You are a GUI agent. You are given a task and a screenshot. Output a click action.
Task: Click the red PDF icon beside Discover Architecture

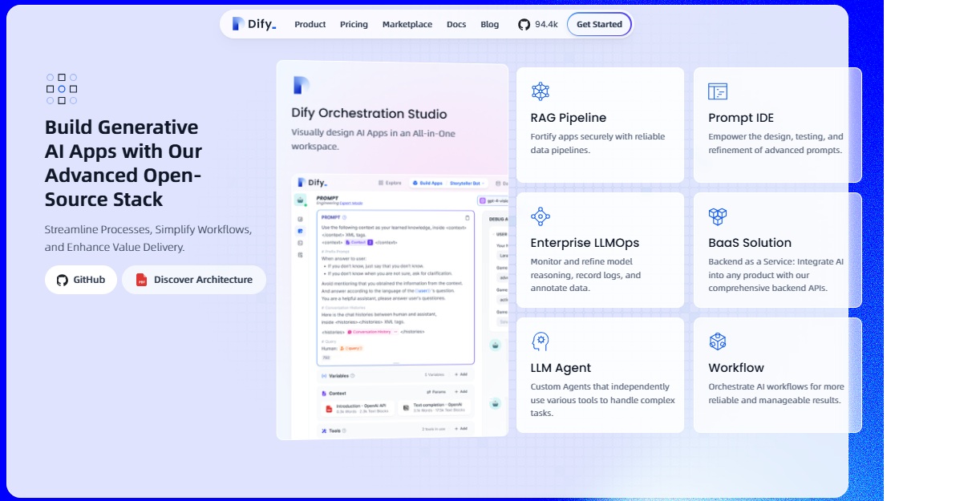point(141,280)
